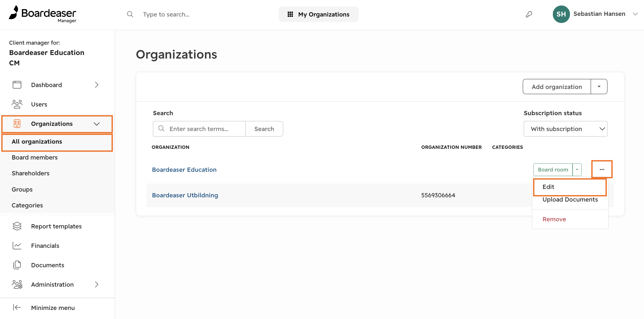Open Documents in the sidebar
Image resolution: width=644 pixels, height=319 pixels.
(x=48, y=265)
